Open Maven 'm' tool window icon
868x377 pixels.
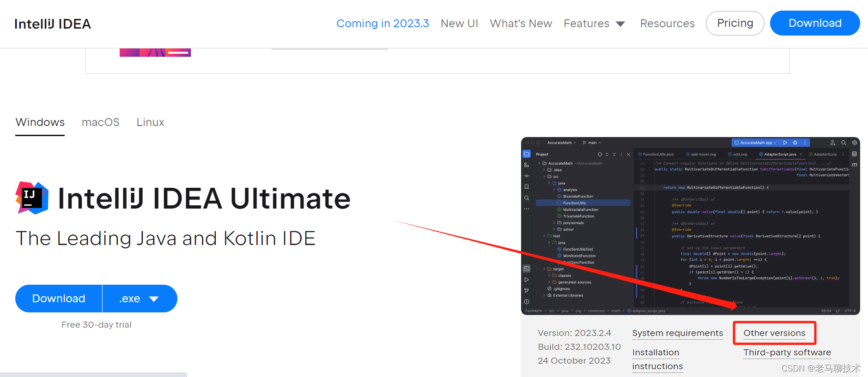point(854,165)
